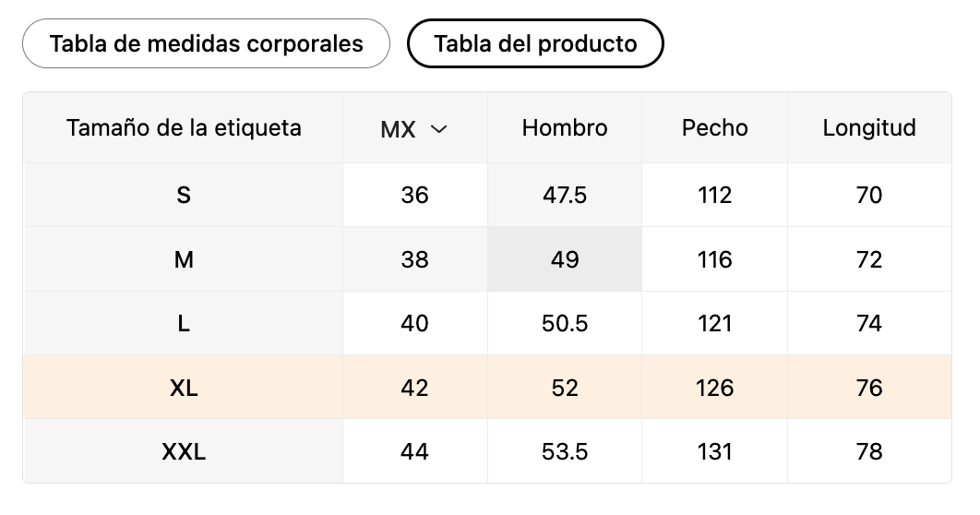Viewport: 980px width, 515px height.
Task: Select the S size row label
Action: coord(184,195)
